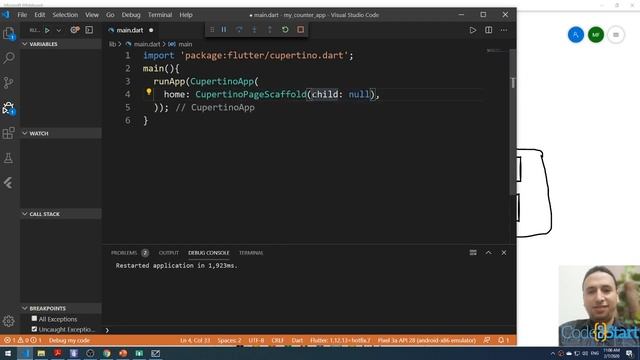Viewport: 640px width, 360px height.
Task: Open launch.json via the gear icon
Action: tap(74, 30)
